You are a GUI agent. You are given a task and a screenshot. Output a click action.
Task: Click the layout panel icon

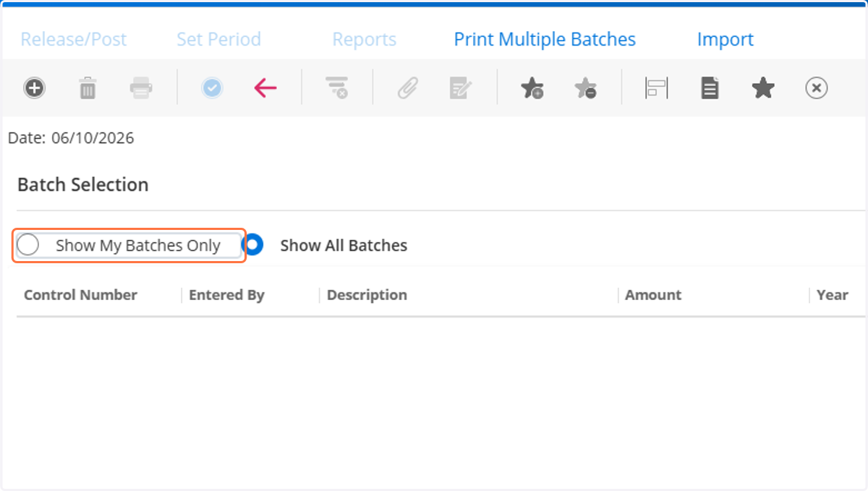[x=656, y=88]
